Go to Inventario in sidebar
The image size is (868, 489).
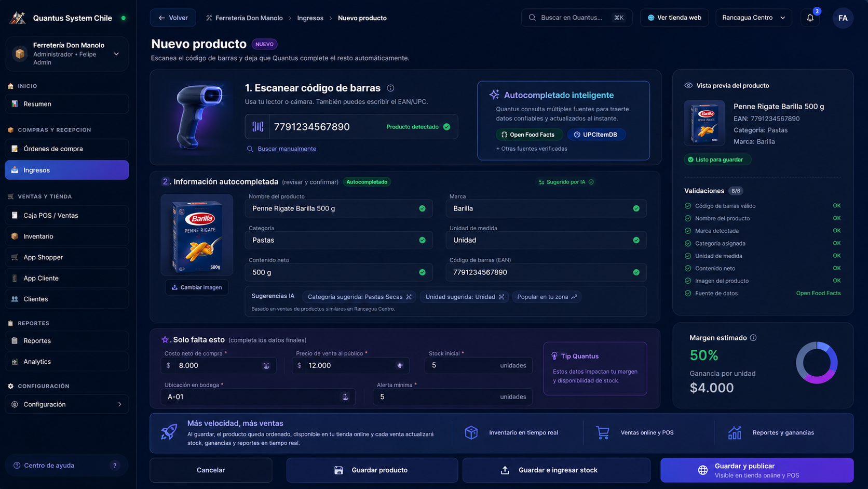point(67,236)
